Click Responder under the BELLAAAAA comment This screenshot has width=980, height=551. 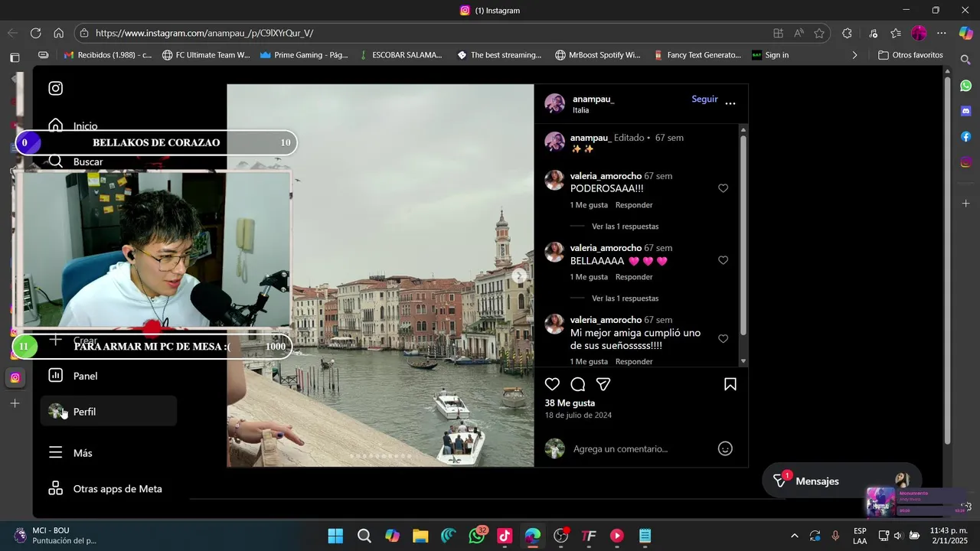point(634,277)
